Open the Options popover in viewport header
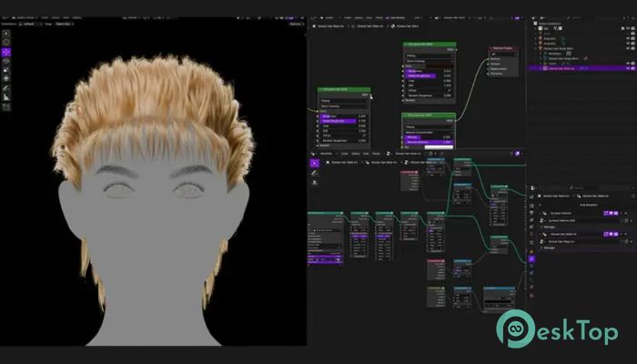The image size is (637, 364). [x=296, y=24]
